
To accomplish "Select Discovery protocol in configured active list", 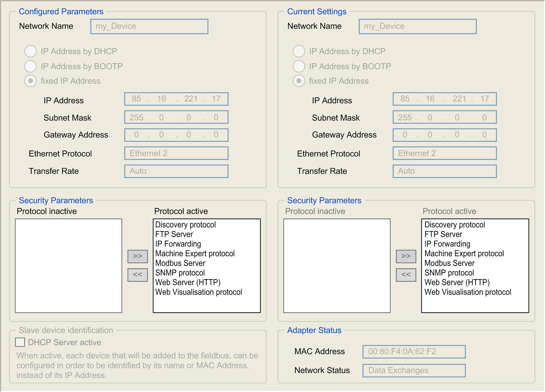I will (x=186, y=225).
